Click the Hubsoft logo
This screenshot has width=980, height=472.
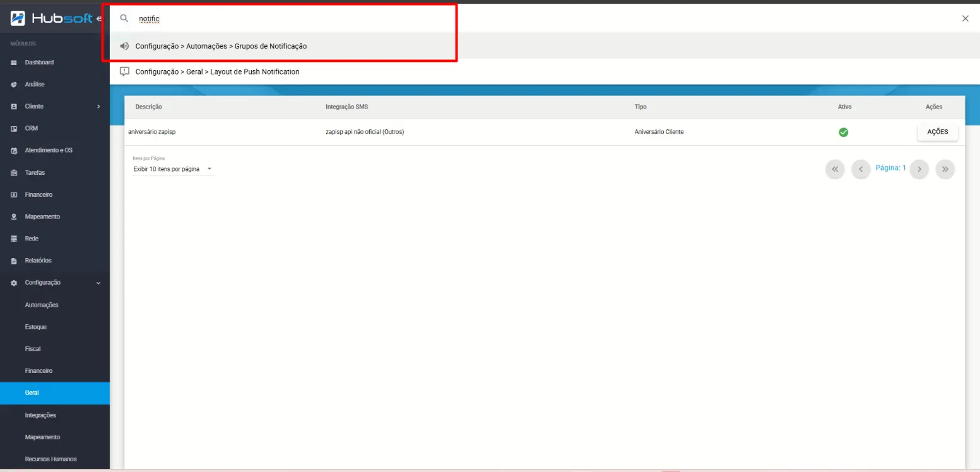pyautogui.click(x=50, y=18)
